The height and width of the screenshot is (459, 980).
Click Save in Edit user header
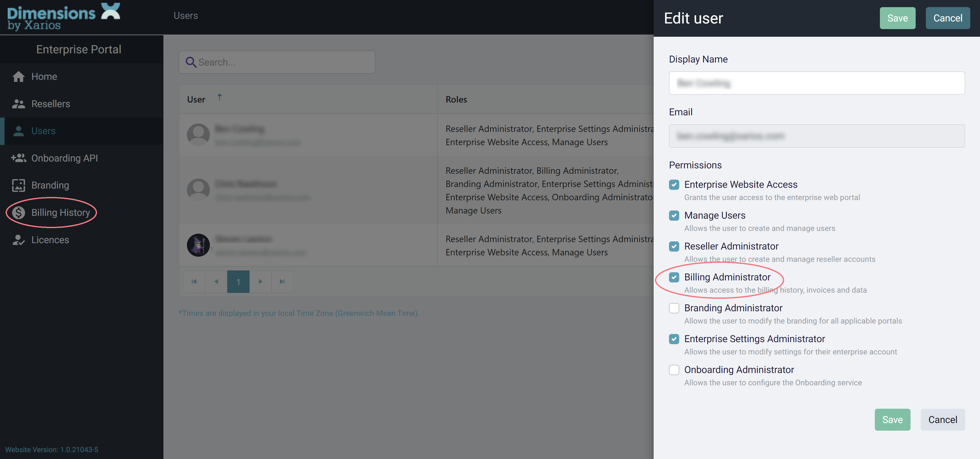point(897,18)
